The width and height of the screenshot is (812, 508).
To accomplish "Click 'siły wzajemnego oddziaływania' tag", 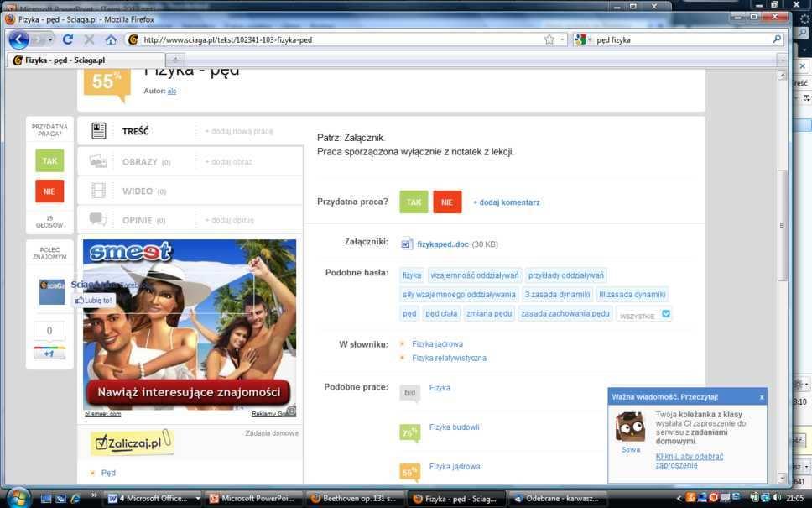I will click(x=459, y=295).
